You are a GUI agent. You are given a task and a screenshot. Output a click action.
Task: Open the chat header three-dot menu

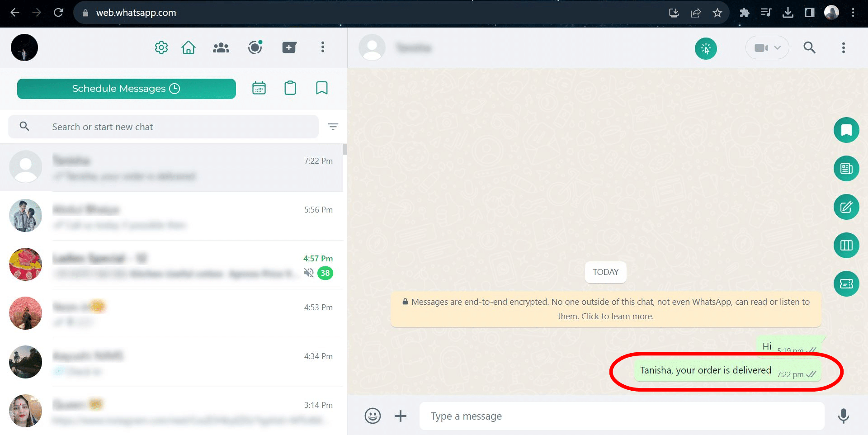point(843,48)
